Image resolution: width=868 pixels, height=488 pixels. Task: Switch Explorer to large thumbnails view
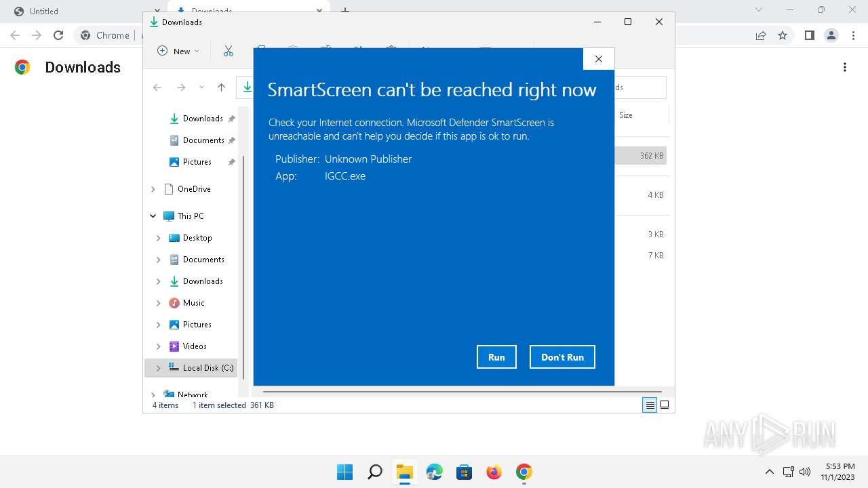[665, 405]
